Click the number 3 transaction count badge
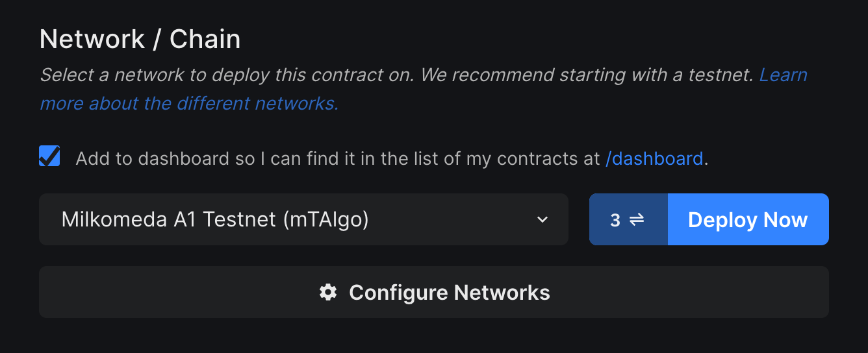The height and width of the screenshot is (353, 868). [x=615, y=220]
